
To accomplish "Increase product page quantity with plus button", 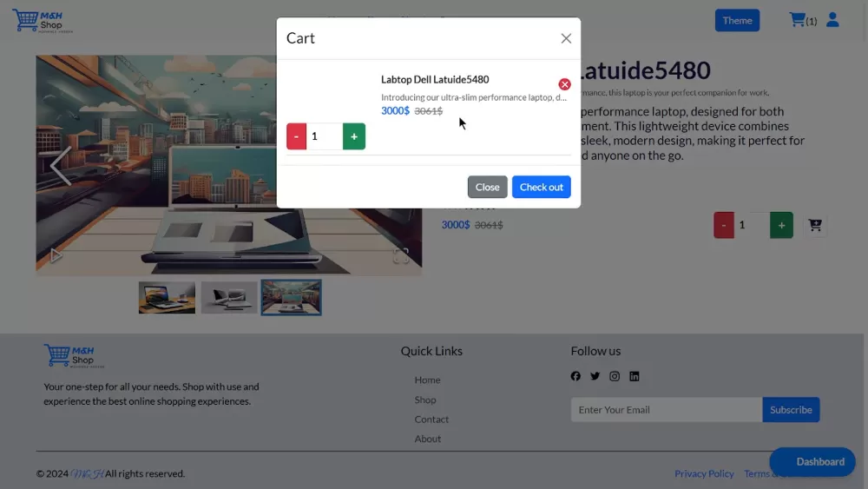I will tap(781, 226).
